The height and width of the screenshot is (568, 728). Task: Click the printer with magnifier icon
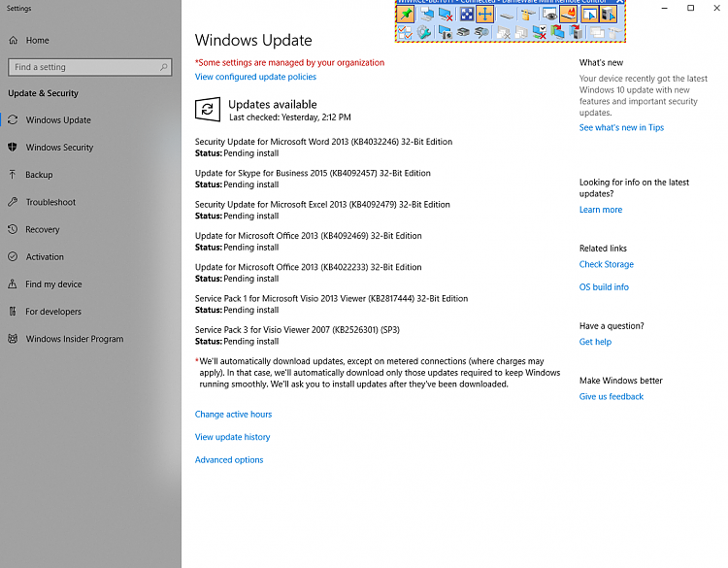481,32
